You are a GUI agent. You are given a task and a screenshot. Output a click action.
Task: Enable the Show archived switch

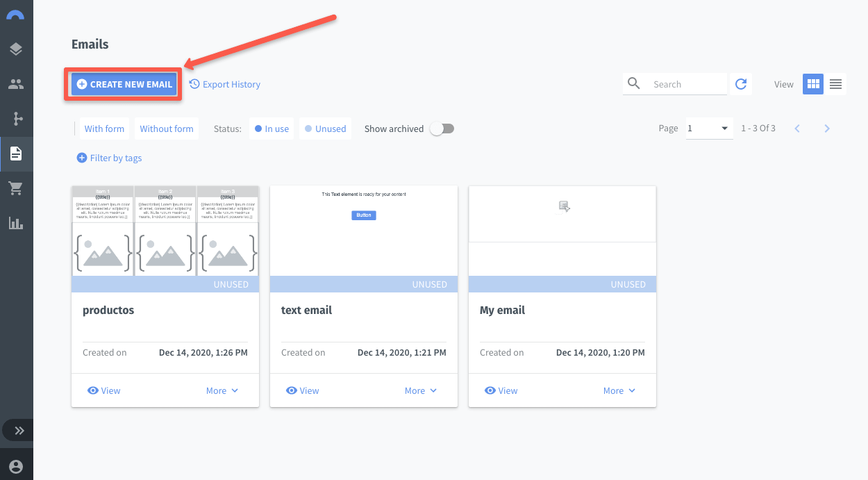click(x=442, y=129)
